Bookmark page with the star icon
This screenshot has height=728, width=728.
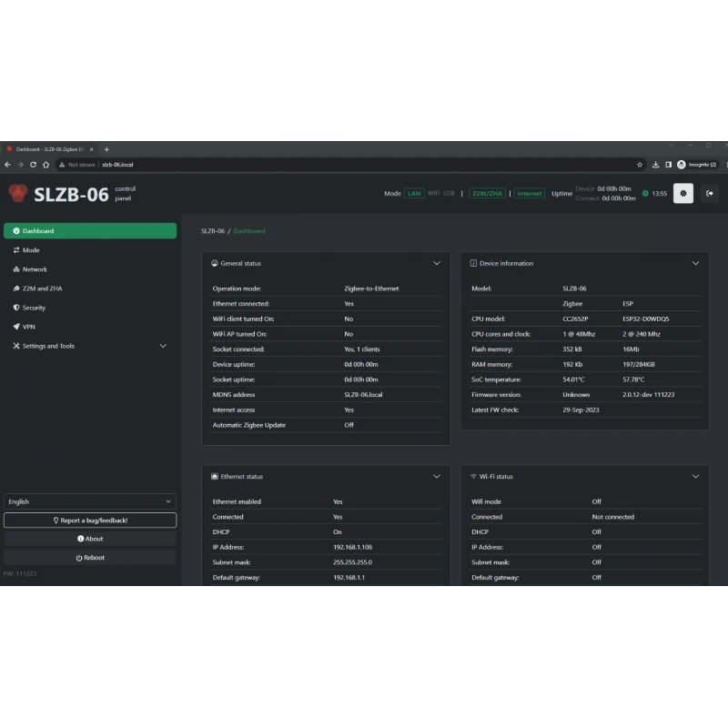pos(640,165)
